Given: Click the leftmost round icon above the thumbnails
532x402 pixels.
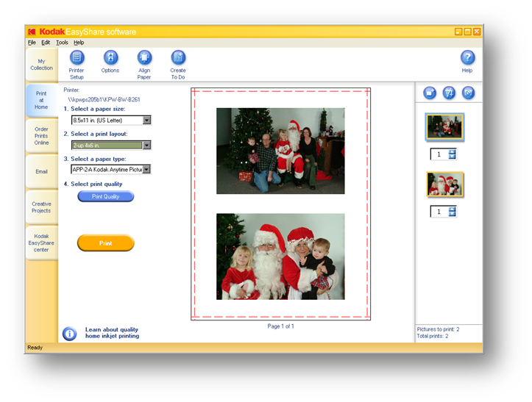Looking at the screenshot, I should tap(430, 93).
